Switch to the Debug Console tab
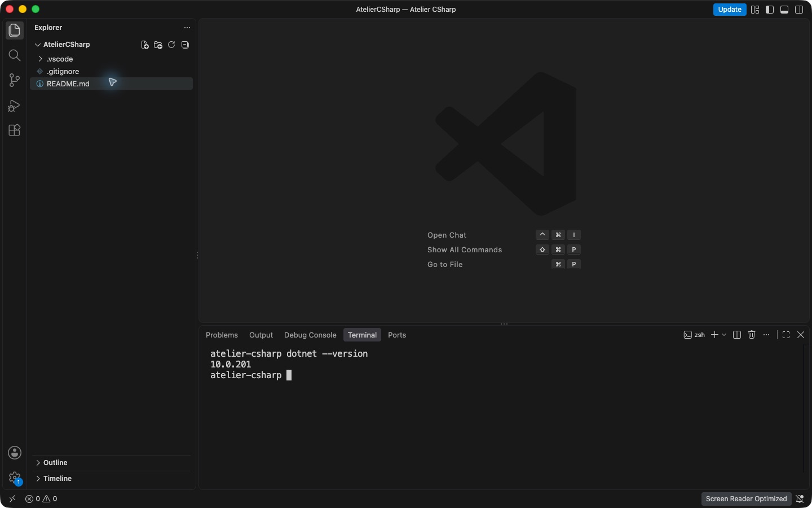This screenshot has width=812, height=508. pos(310,335)
